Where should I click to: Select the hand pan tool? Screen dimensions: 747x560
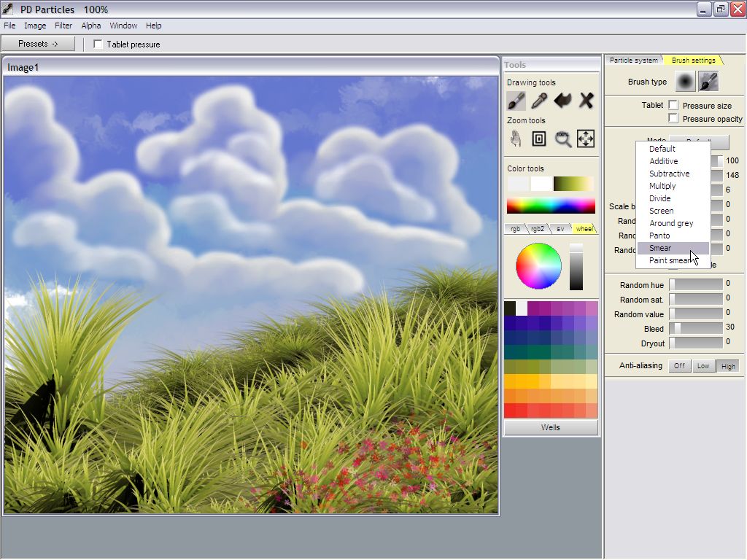pos(516,139)
